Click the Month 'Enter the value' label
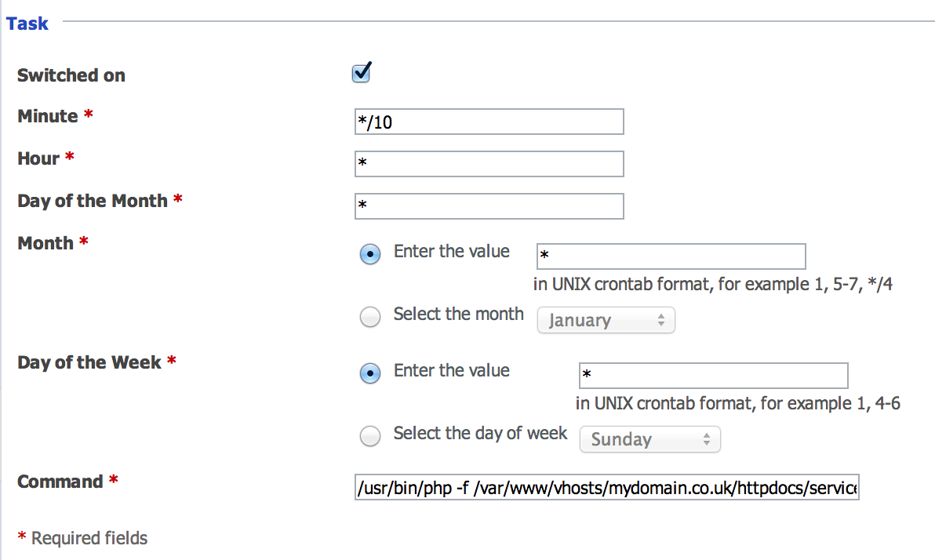Image resolution: width=935 pixels, height=560 pixels. tap(451, 251)
